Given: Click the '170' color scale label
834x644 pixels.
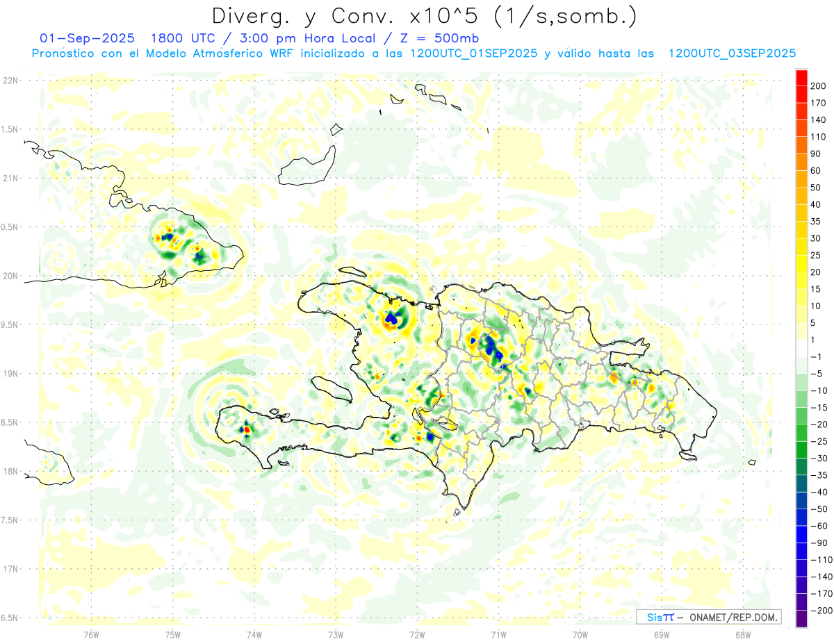Looking at the screenshot, I should pos(817,103).
